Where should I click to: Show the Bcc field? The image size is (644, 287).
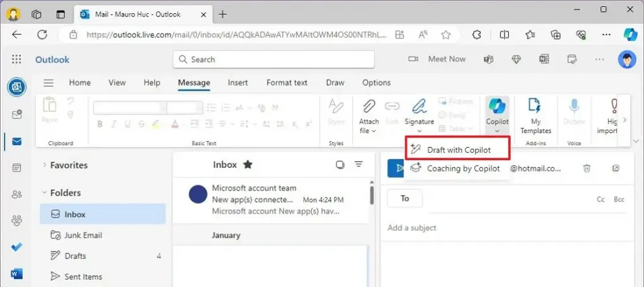(x=619, y=199)
